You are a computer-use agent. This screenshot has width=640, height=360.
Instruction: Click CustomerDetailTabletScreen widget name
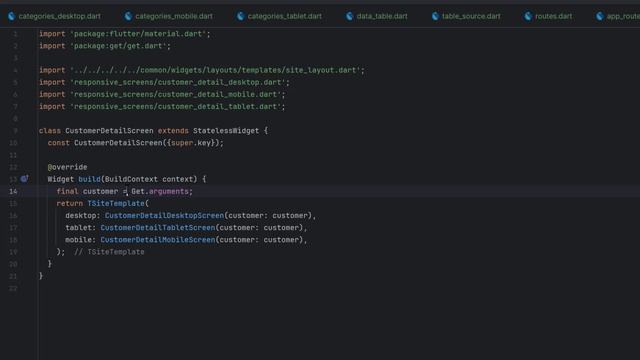pyautogui.click(x=158, y=228)
